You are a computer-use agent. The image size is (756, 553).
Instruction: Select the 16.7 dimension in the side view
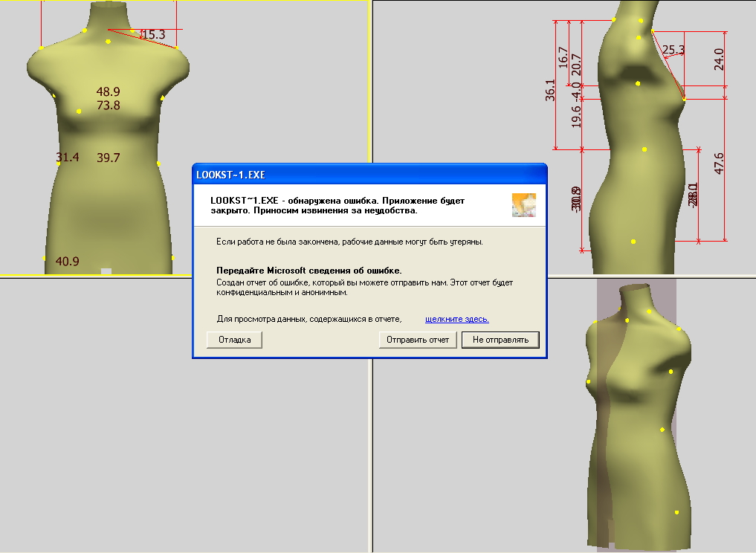click(x=563, y=57)
